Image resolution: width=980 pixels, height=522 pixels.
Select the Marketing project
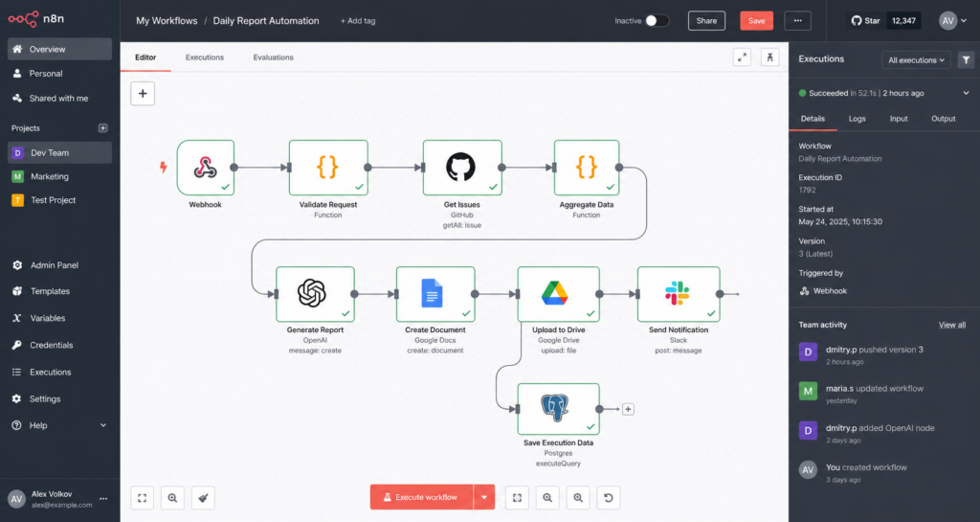pos(59,176)
